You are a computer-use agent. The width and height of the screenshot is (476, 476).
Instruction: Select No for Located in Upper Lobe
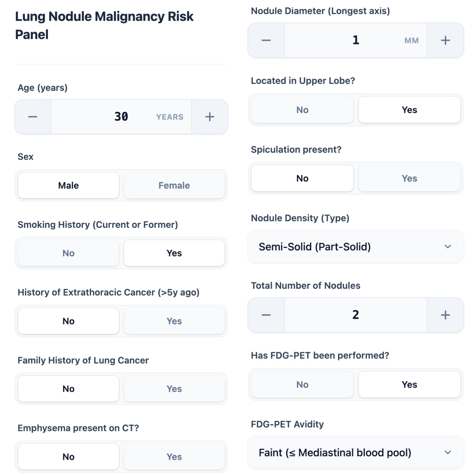coord(302,110)
